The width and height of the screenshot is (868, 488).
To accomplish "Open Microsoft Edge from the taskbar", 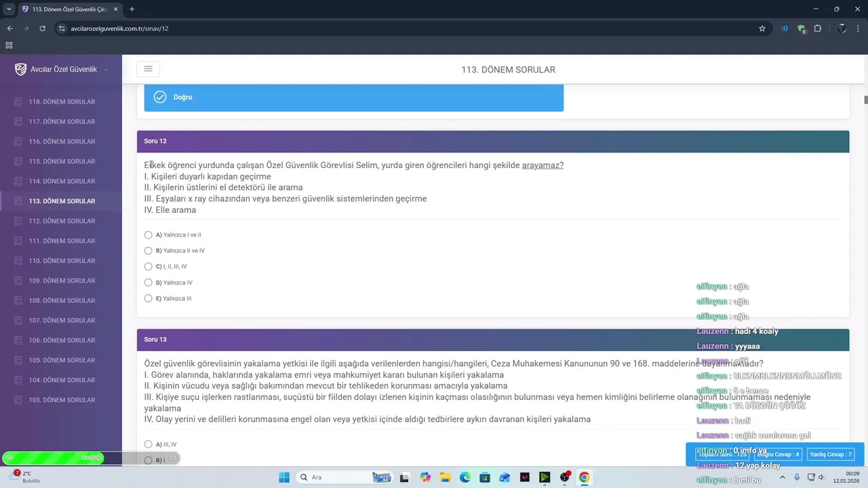I will (x=465, y=477).
